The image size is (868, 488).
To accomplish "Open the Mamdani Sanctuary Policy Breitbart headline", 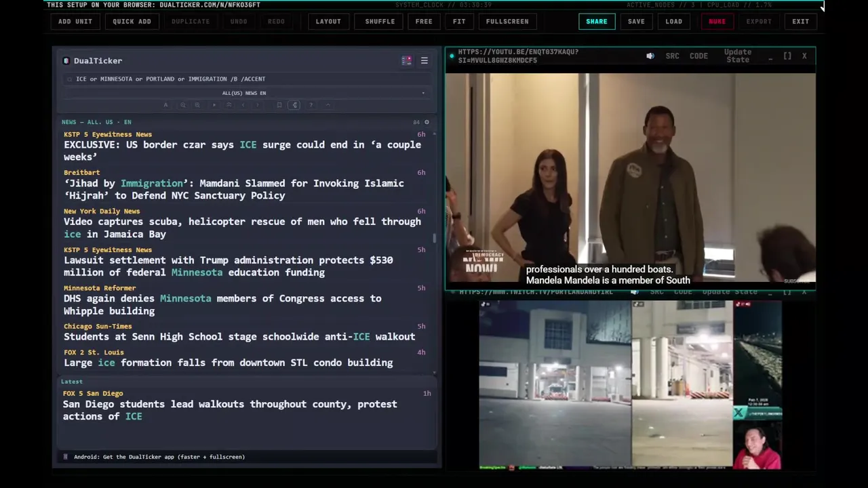I will [234, 189].
